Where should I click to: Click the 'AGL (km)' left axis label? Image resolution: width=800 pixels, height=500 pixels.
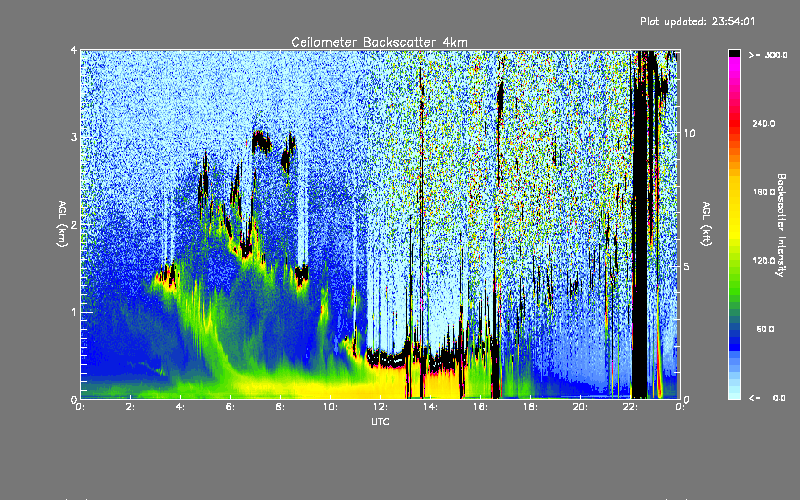tap(62, 224)
